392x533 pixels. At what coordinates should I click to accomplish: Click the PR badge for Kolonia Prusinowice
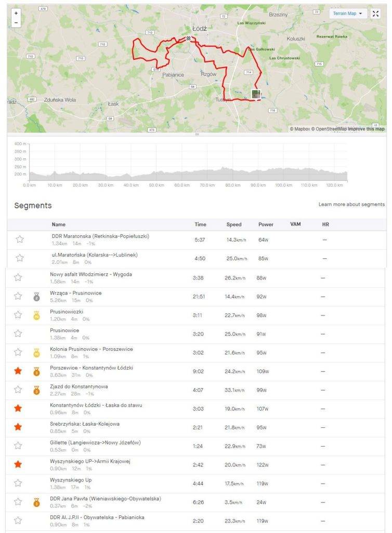(x=36, y=353)
